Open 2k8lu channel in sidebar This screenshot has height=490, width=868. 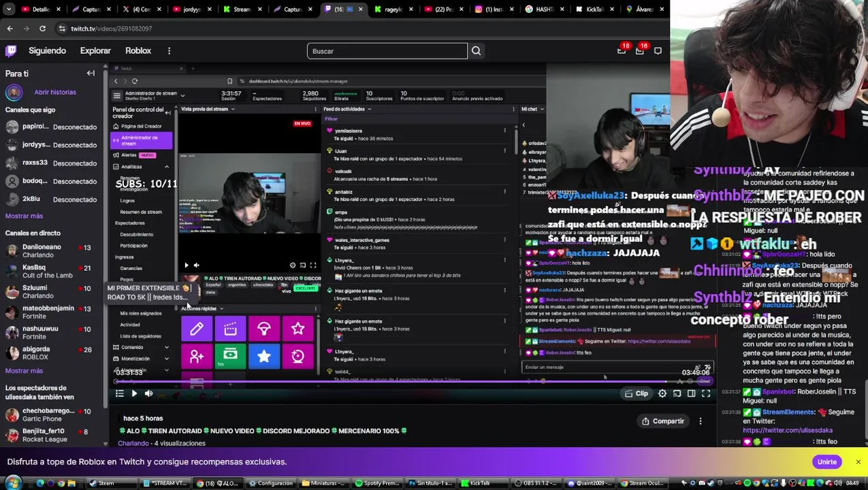[51, 199]
